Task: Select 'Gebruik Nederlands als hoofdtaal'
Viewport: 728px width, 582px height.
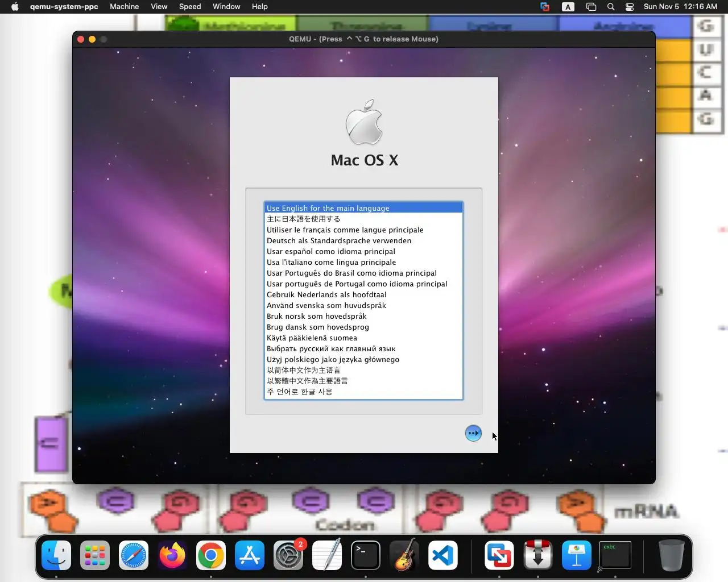Action: 363,294
